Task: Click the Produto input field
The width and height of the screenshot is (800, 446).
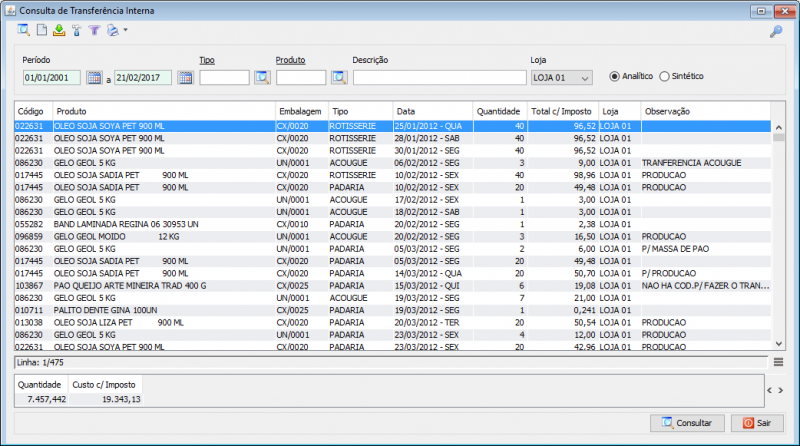Action: click(301, 78)
